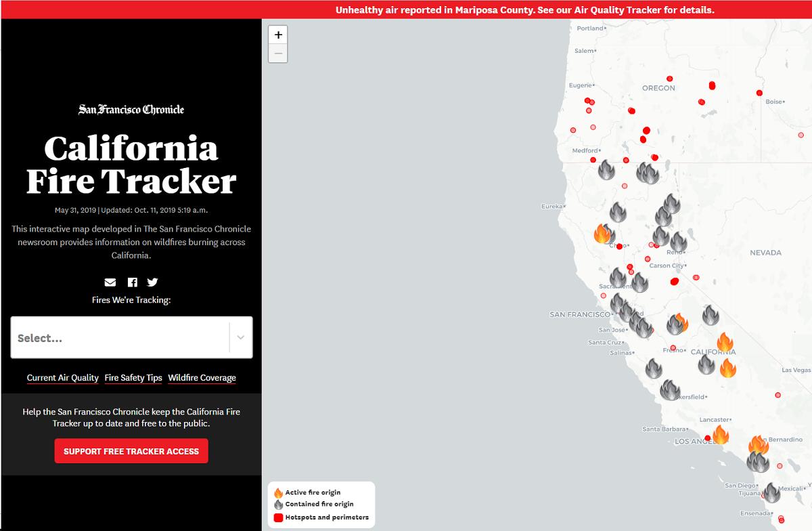Screen dimensions: 812x531
Task: Select the hotspot dots southeast of Ensenada
Action: 781,519
